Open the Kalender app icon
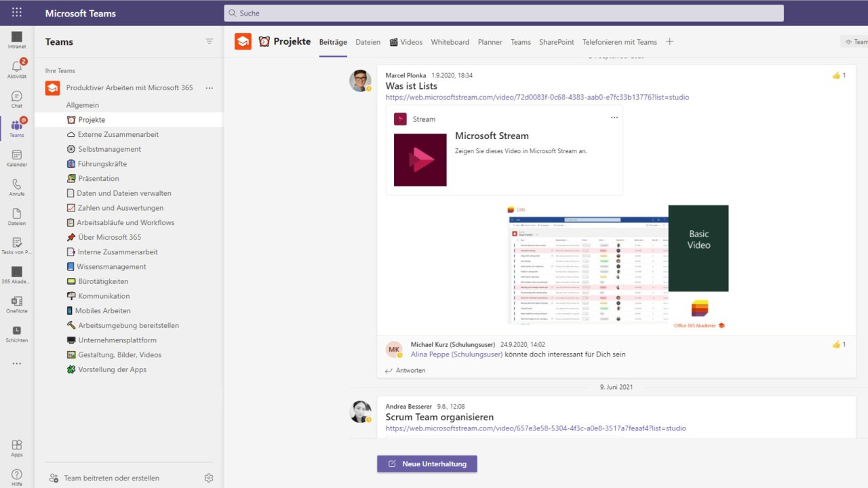 click(17, 158)
